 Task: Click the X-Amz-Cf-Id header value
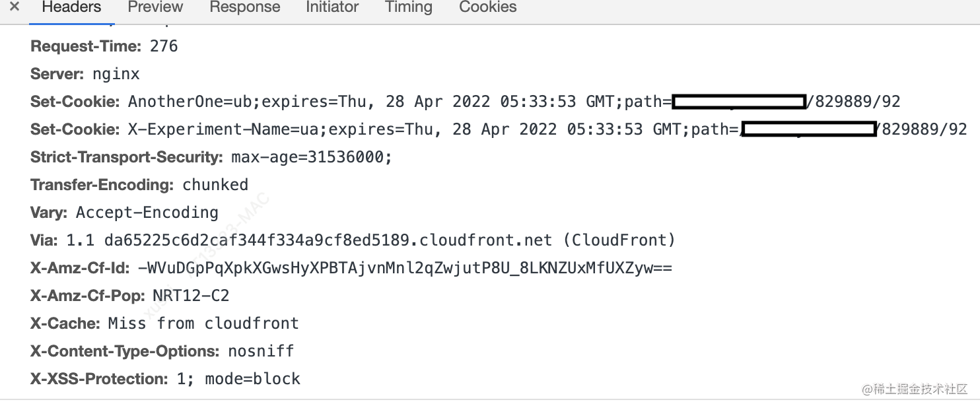(405, 268)
